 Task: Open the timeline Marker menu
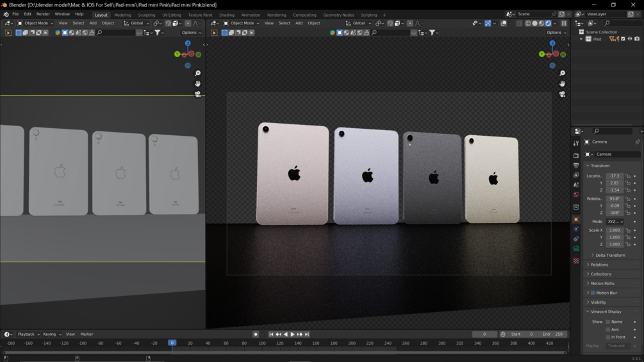[87, 334]
